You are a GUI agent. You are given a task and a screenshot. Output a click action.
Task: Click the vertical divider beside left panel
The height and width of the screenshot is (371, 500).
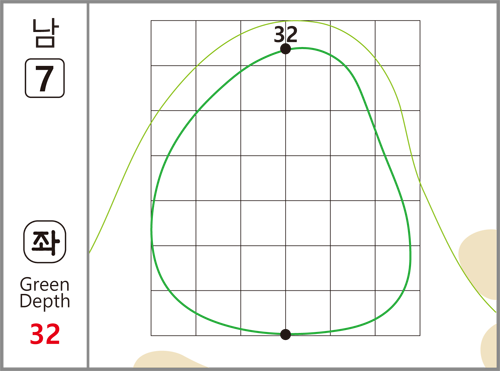pos(88,185)
